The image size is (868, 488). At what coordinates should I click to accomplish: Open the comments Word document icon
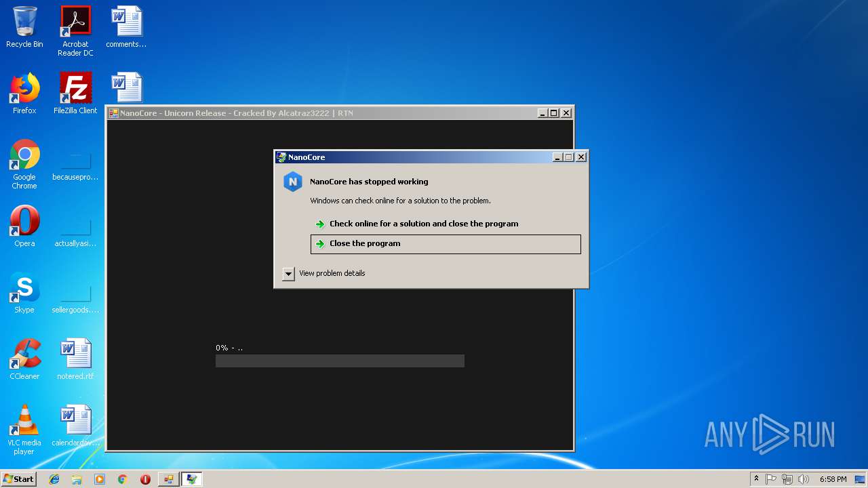(126, 27)
